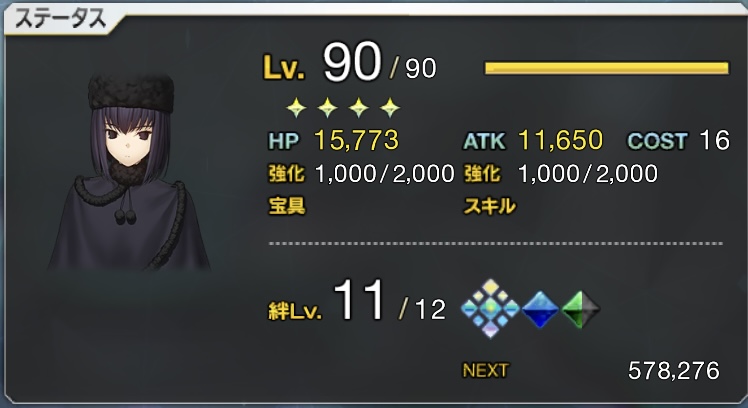The image size is (748, 408).
Task: Select the ステータス tab header
Action: pos(61,20)
